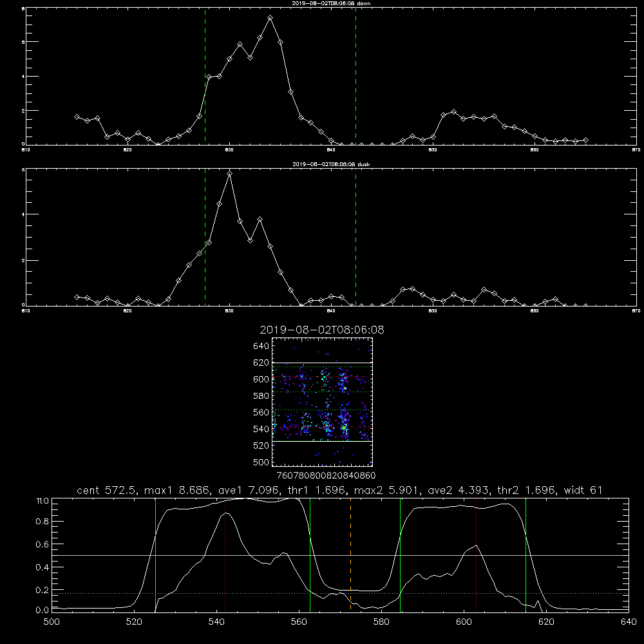Image resolution: width=644 pixels, height=644 pixels.
Task: Click color image y-axis label '620'
Action: point(261,363)
